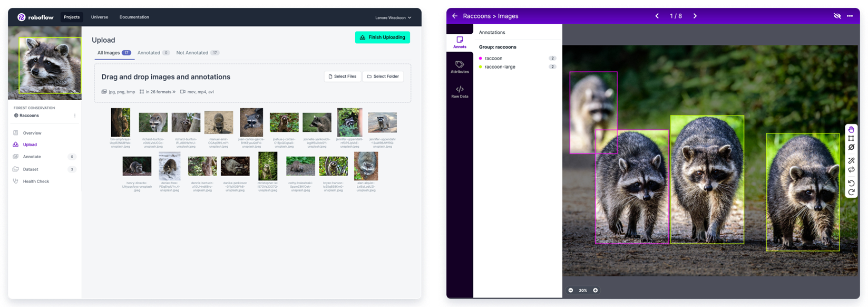Open the juan-carlos-garcia raccoon thumbnail
The image size is (868, 307).
251,122
